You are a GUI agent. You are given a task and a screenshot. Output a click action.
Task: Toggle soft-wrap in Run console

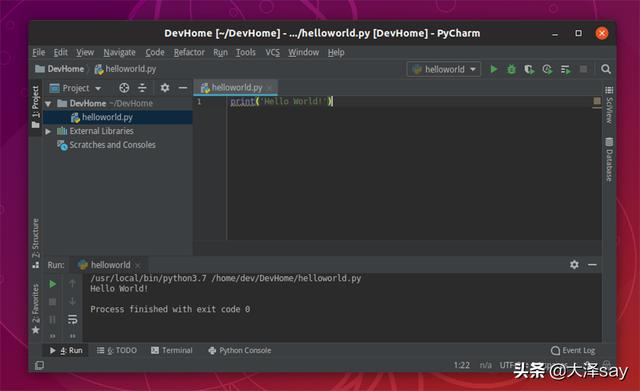[x=72, y=319]
